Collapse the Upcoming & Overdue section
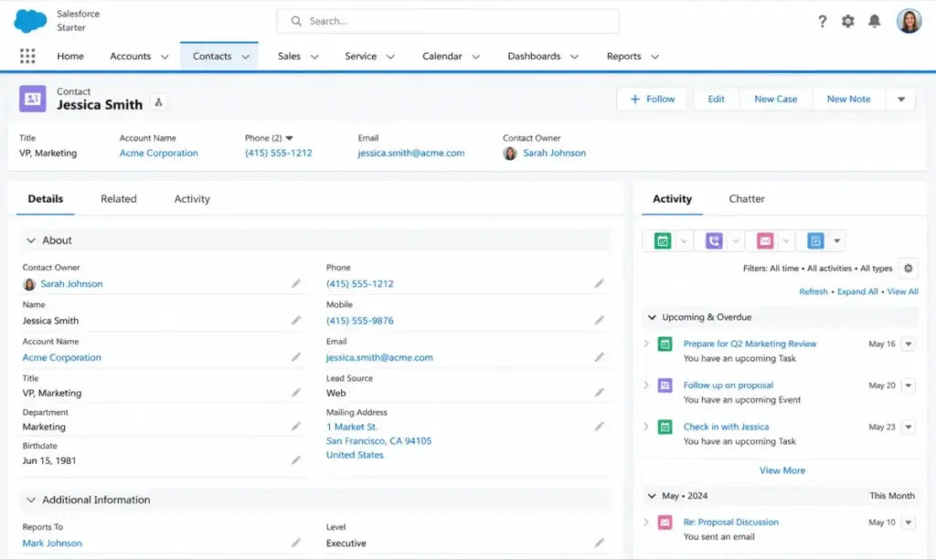 (x=652, y=317)
